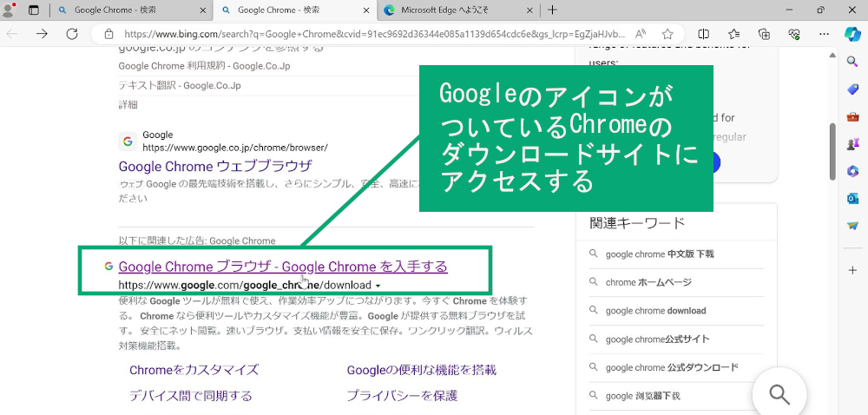This screenshot has height=415, width=868.
Task: Search related keyword google chrome 中文版 下載
Action: tap(660, 254)
